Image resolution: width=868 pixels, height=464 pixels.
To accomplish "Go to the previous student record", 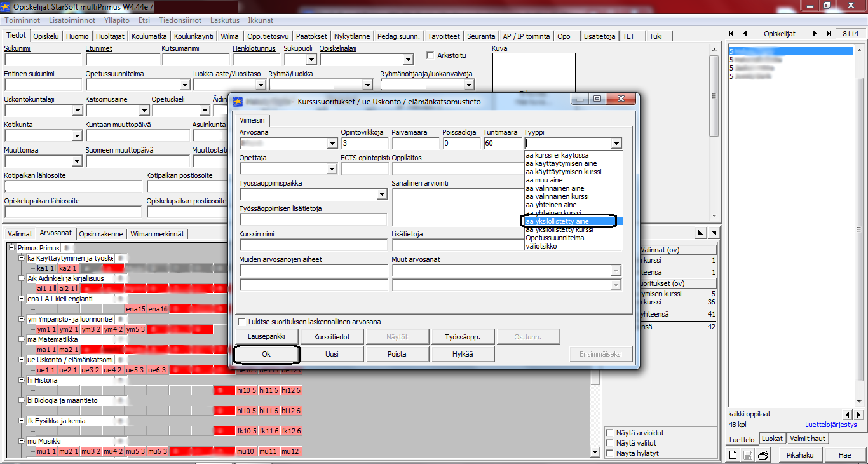I will click(x=745, y=34).
